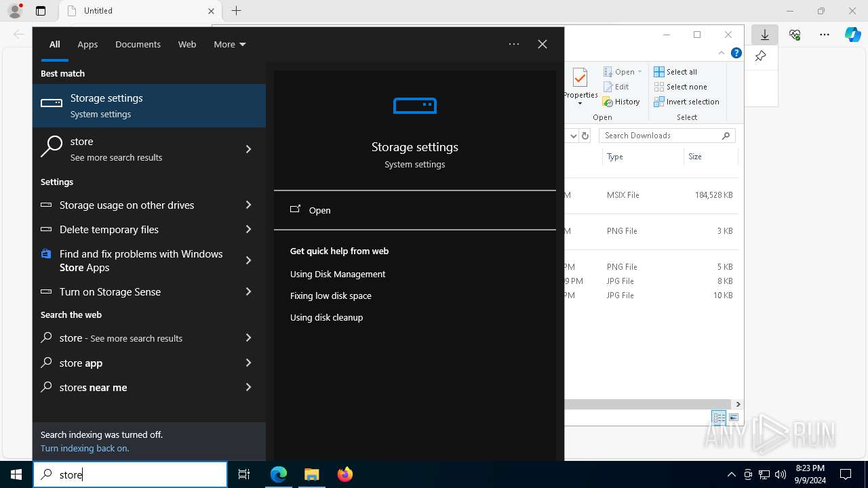The height and width of the screenshot is (488, 868).
Task: Click Invert selection in Explorer ribbon
Action: coord(686,102)
